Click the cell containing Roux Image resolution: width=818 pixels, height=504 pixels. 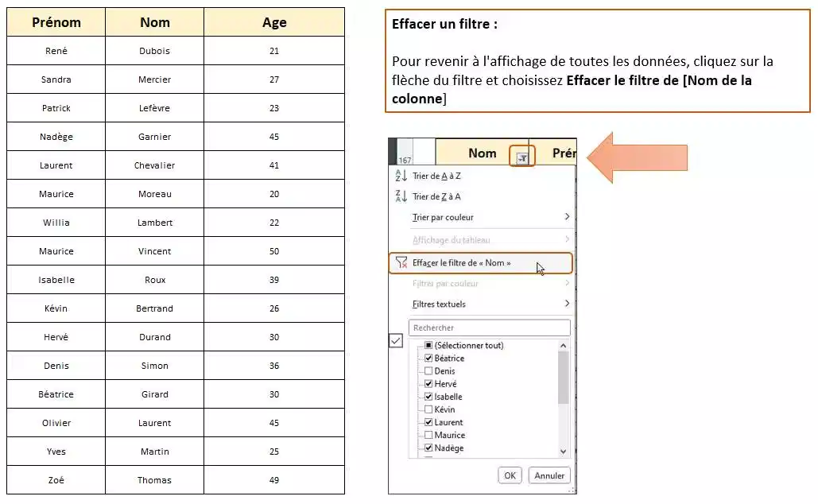(x=155, y=280)
